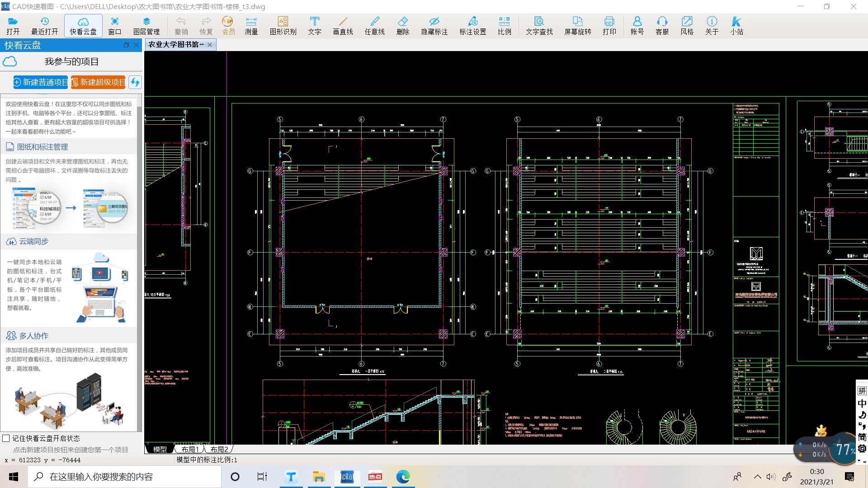Viewport: 868px width, 488px height.
Task: Select the 删除 eraser tool
Action: (403, 26)
